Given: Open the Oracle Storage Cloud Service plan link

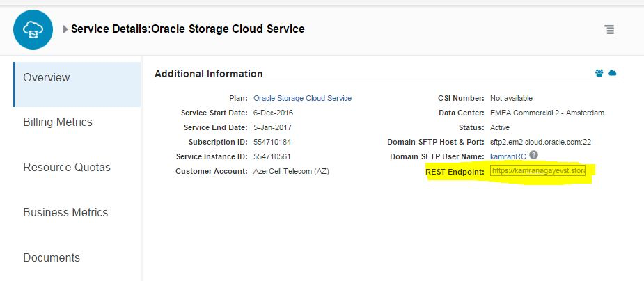Looking at the screenshot, I should [x=302, y=99].
